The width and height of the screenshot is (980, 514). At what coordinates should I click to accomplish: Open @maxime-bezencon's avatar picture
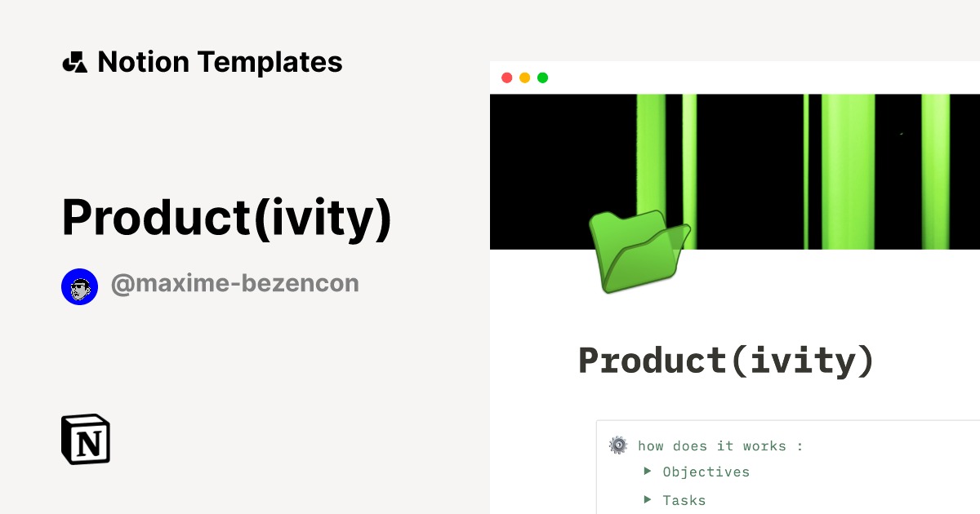tap(80, 286)
